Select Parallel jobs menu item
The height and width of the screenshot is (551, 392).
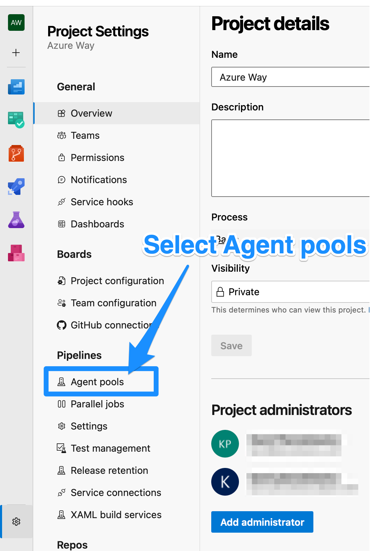[97, 404]
